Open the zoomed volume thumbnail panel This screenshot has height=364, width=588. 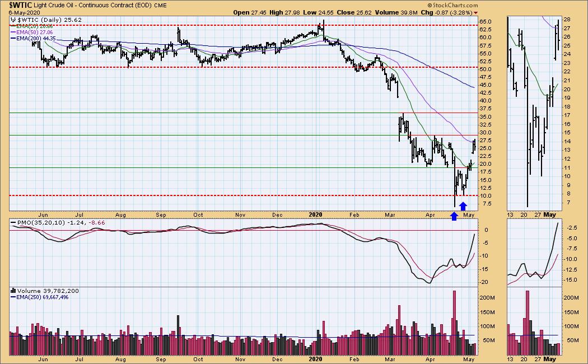[534, 321]
